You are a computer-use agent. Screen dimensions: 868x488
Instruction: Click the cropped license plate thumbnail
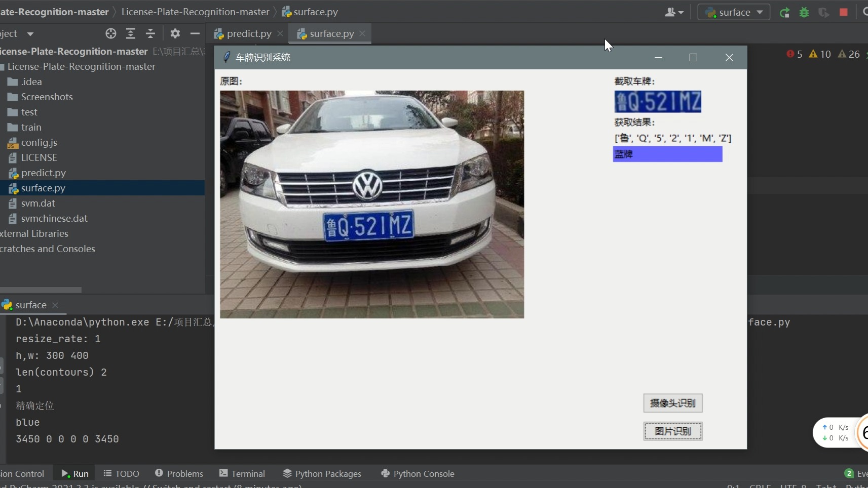[x=658, y=102]
